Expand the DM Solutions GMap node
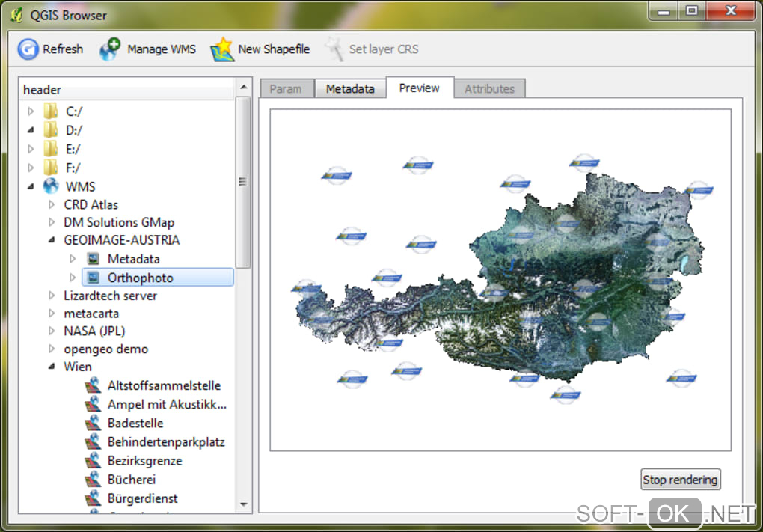Image resolution: width=763 pixels, height=532 pixels. pyautogui.click(x=52, y=222)
